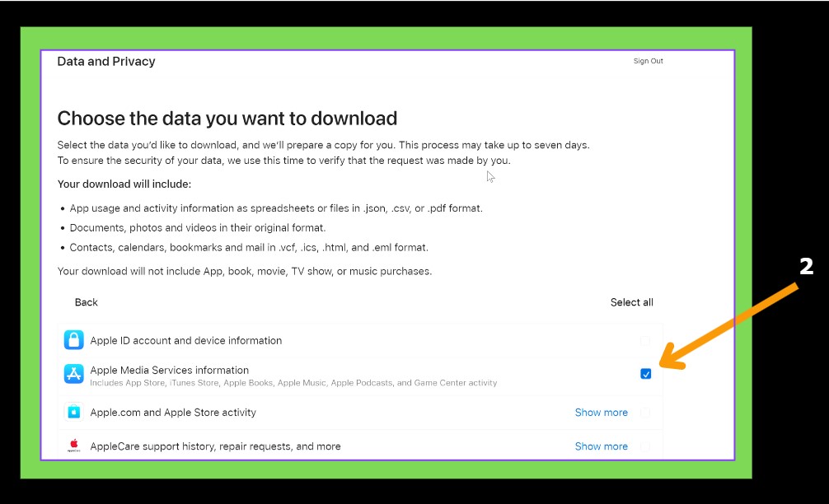
Task: Click the Apple Store shopping bag icon
Action: 74,412
